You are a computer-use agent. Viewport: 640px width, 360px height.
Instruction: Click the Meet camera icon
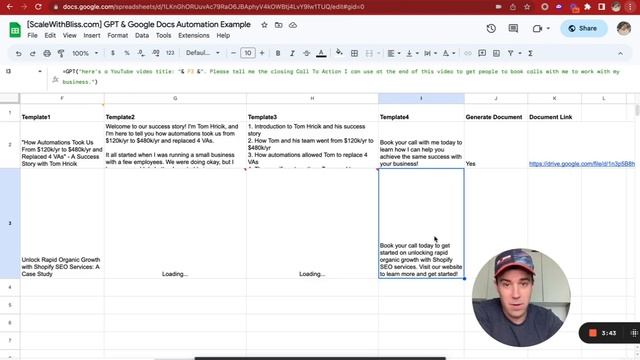click(x=538, y=28)
